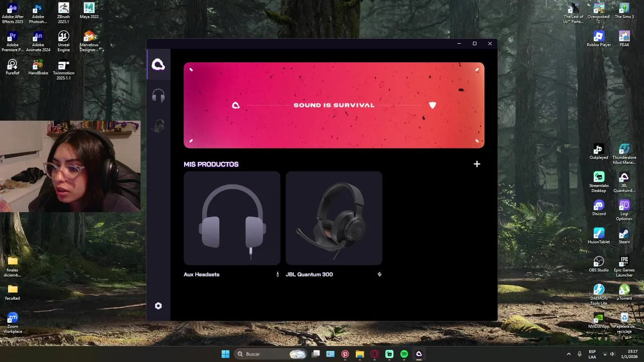Select DAEMON Tools Lite desktop icon

599,295
